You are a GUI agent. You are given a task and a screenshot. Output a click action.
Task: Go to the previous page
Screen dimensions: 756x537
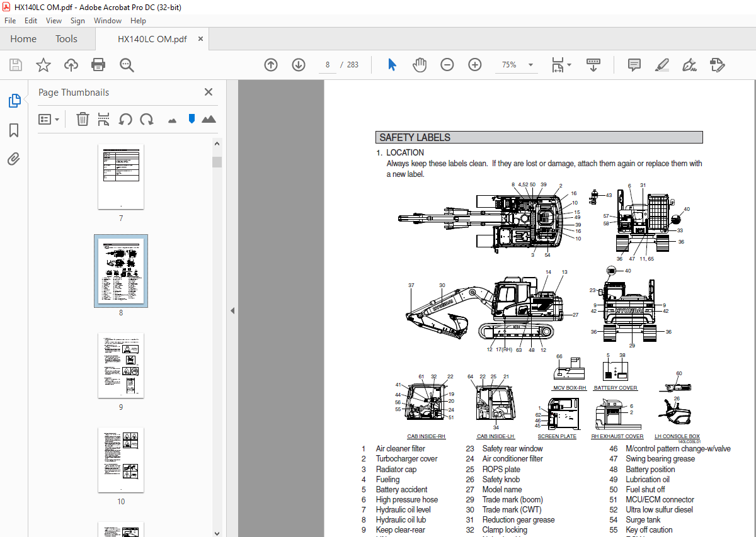click(271, 65)
